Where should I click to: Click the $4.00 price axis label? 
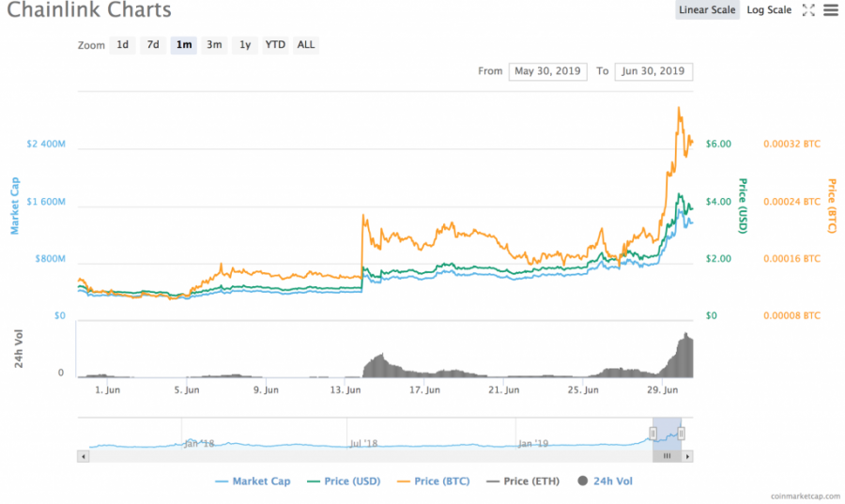coord(718,202)
